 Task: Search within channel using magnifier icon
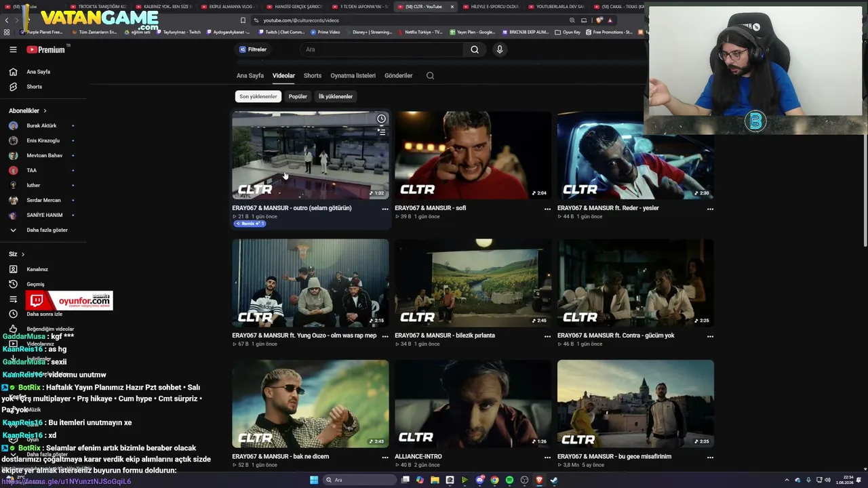[x=430, y=76]
